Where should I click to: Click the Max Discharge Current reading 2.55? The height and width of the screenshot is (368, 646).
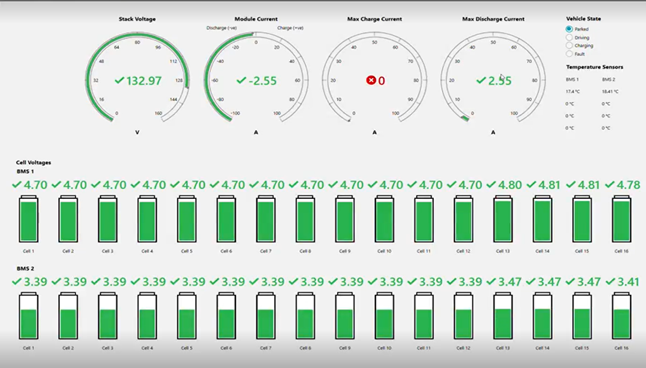click(500, 80)
